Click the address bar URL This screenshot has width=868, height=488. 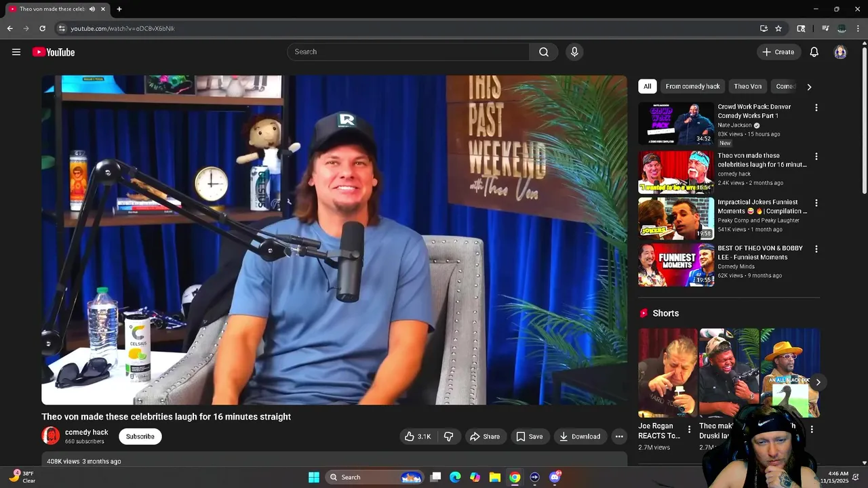click(x=123, y=28)
